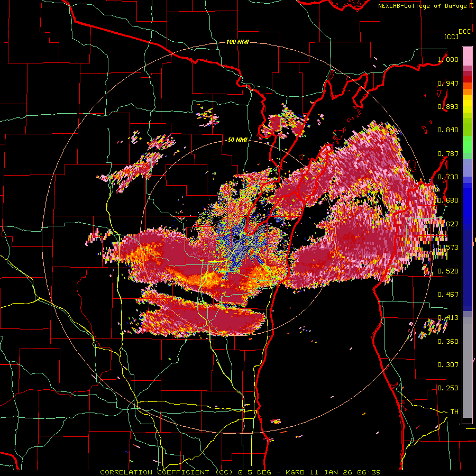Click the 0.787 scale value

(x=448, y=153)
